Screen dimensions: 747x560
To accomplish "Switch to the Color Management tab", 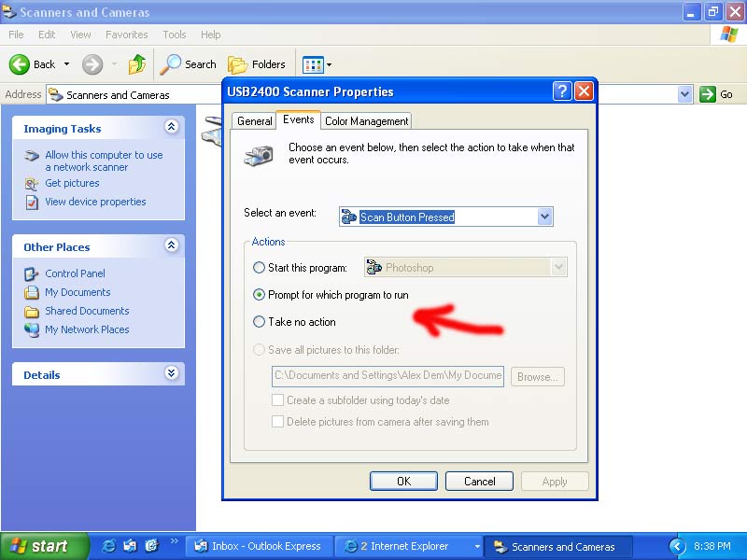I will 366,121.
